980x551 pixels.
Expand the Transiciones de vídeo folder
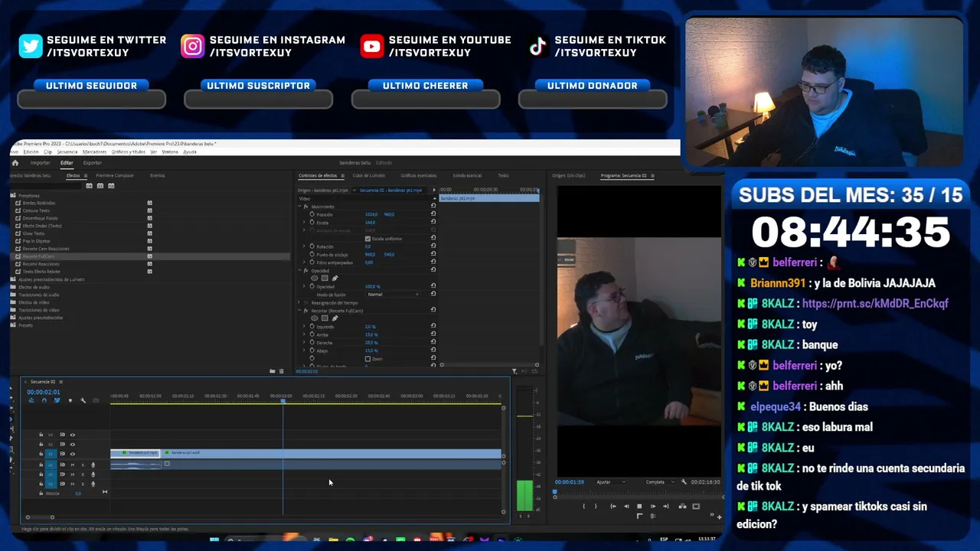click(x=11, y=310)
